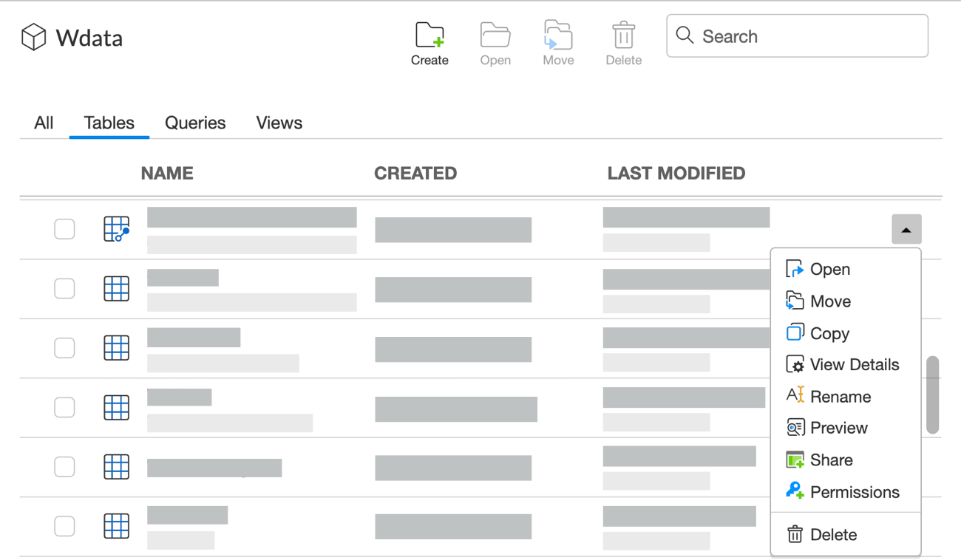961x560 pixels.
Task: Tick the checkbox of the fifth table row
Action: point(64,467)
